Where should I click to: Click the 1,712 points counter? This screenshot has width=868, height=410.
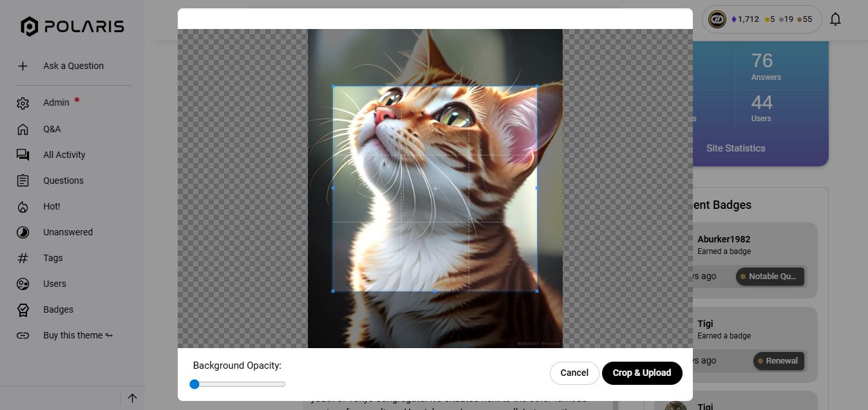(745, 19)
